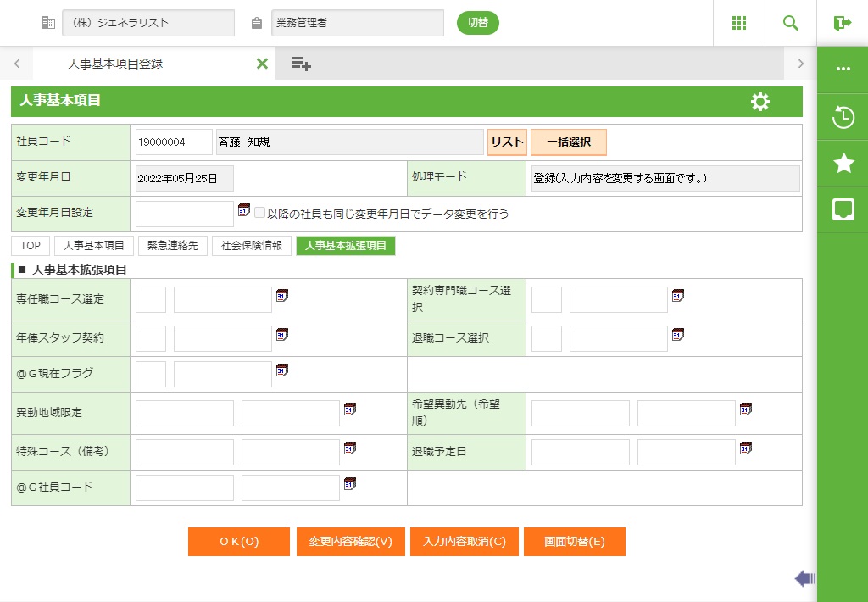Switch to the 社会保険情報 tab
This screenshot has width=868, height=602.
click(252, 246)
